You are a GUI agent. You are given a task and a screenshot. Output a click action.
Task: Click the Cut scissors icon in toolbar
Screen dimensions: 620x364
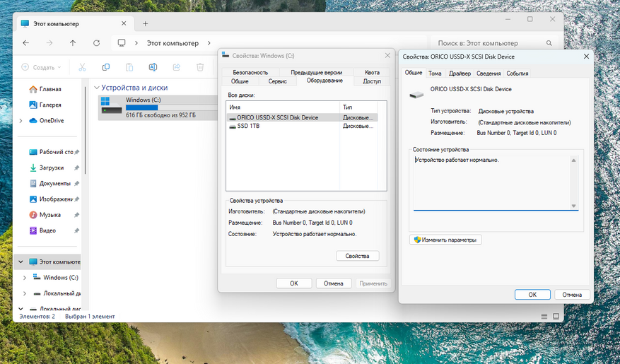point(82,67)
